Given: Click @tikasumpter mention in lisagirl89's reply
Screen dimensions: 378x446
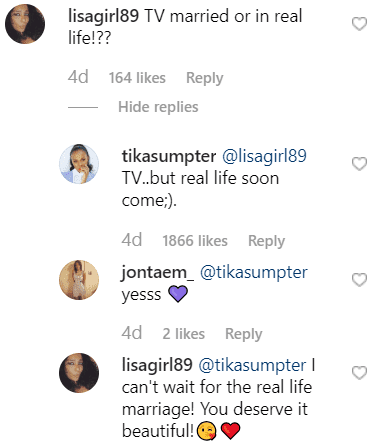Looking at the screenshot, I should tap(252, 365).
